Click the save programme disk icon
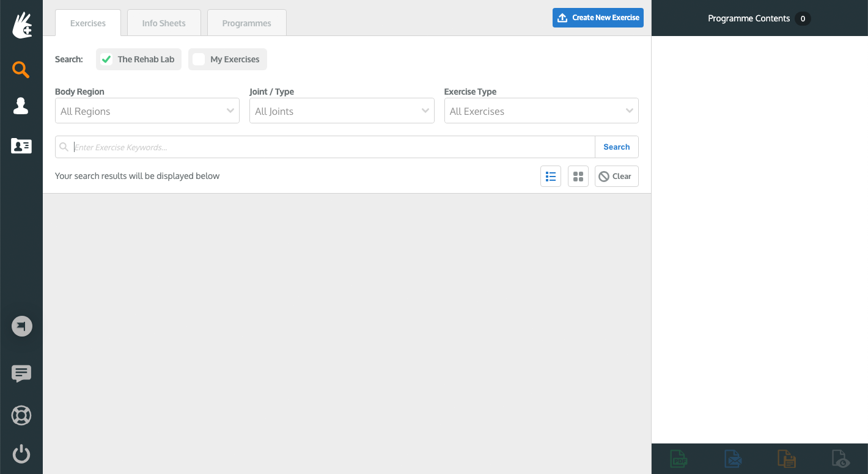868x474 pixels. [x=786, y=459]
